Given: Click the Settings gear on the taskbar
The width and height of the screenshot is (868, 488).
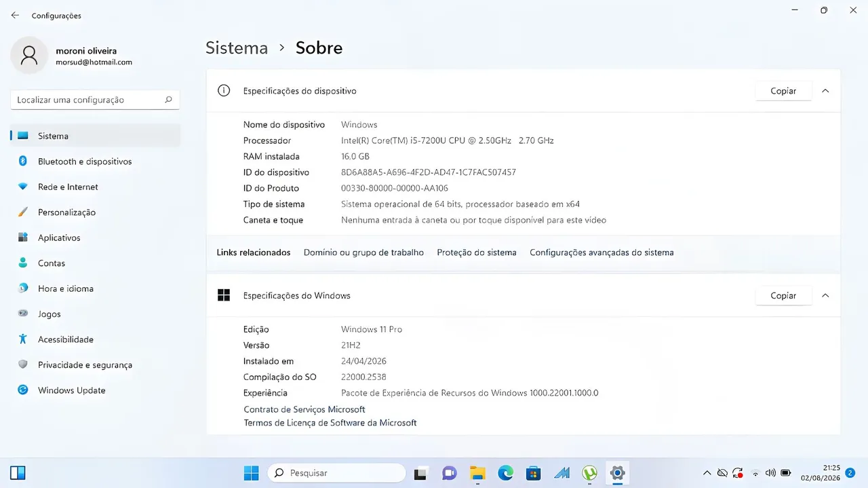Looking at the screenshot, I should pyautogui.click(x=617, y=472).
